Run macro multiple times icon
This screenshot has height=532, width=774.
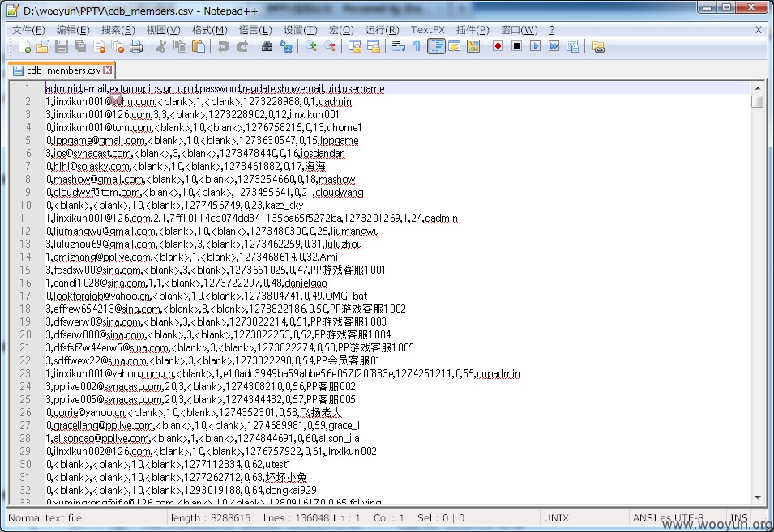[x=554, y=46]
